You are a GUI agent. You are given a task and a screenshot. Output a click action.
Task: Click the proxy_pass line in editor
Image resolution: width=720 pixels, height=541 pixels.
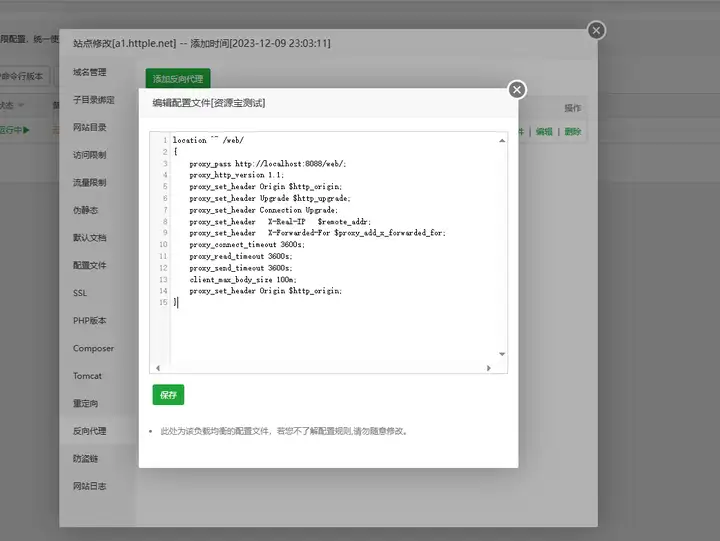(x=268, y=163)
